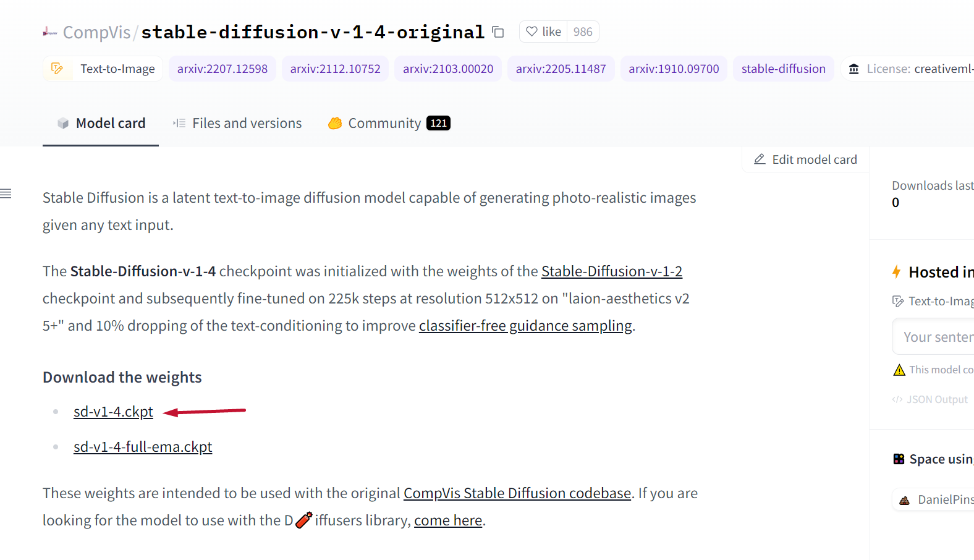Screen dimensions: 974x560
Task: Click the arxiv:2207.12598 tag
Action: coord(222,69)
